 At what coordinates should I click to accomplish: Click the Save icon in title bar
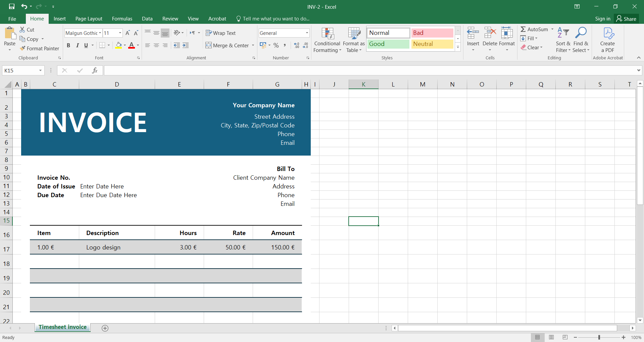(12, 6)
